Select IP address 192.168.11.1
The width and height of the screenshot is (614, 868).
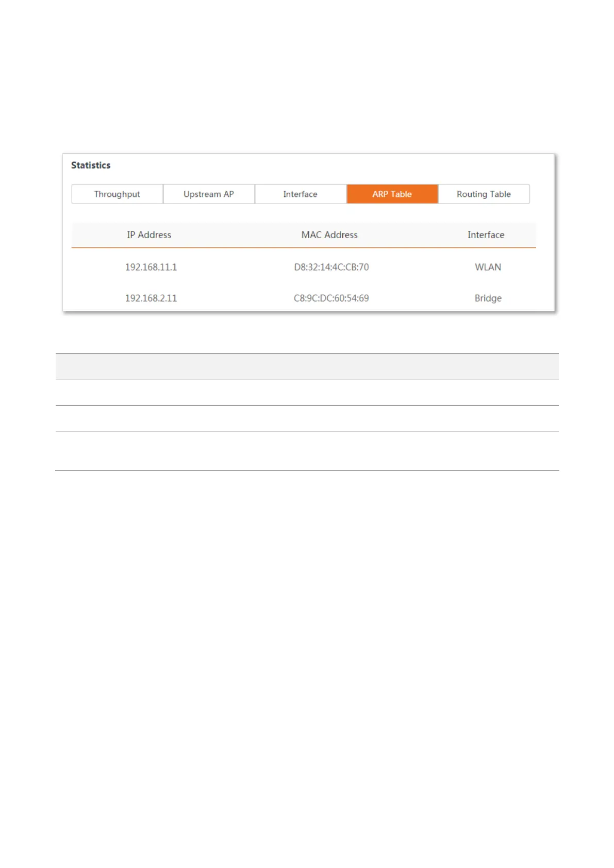pyautogui.click(x=151, y=267)
